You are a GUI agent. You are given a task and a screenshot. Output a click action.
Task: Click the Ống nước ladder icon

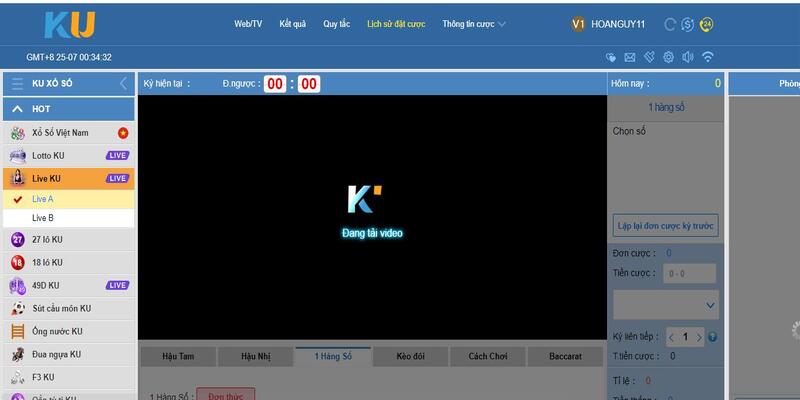tap(17, 332)
